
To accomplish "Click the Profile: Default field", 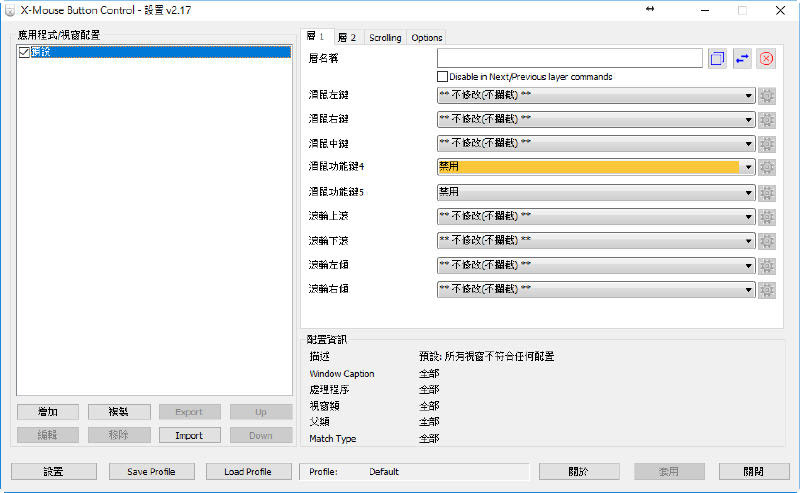I will 414,472.
